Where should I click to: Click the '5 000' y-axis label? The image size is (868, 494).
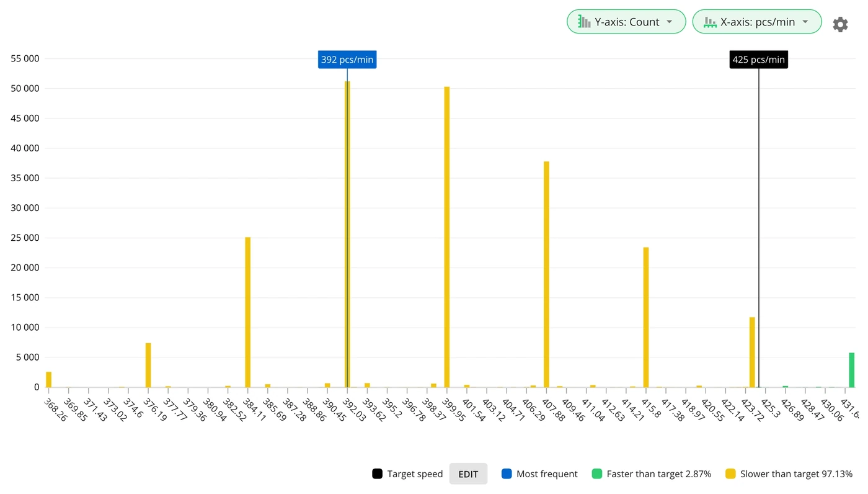28,357
